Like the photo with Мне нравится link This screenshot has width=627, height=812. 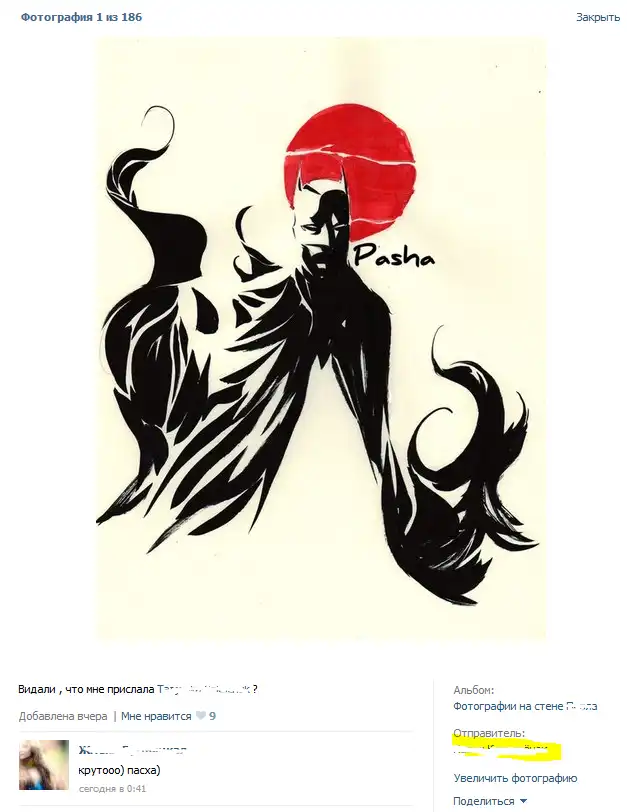pos(156,716)
